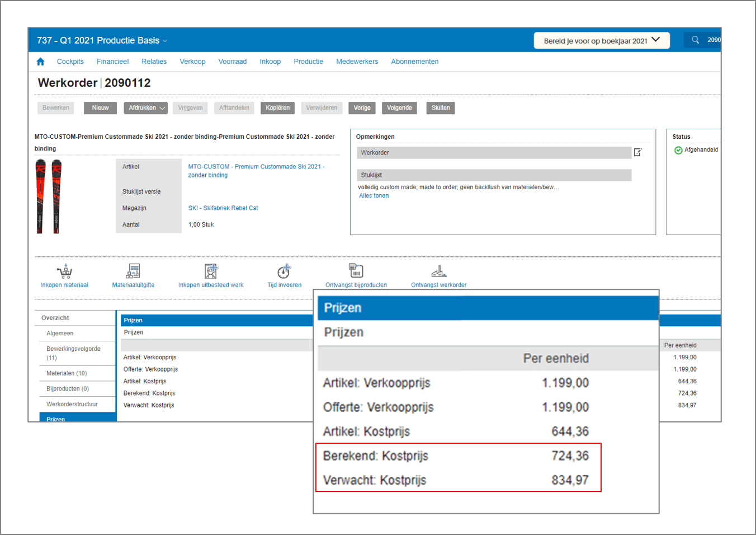The image size is (756, 535).
Task: Navigate to the Financieel menu
Action: [x=112, y=61]
